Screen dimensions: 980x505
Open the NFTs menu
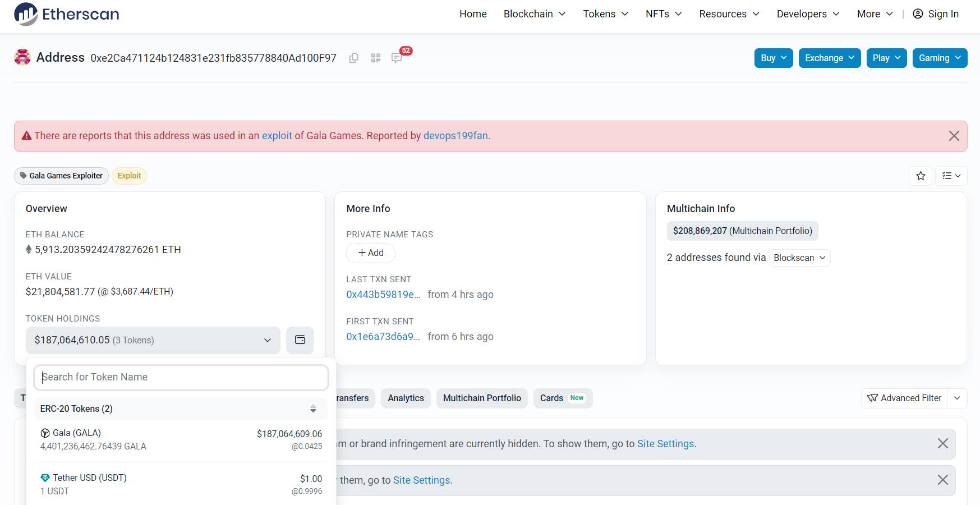click(664, 14)
